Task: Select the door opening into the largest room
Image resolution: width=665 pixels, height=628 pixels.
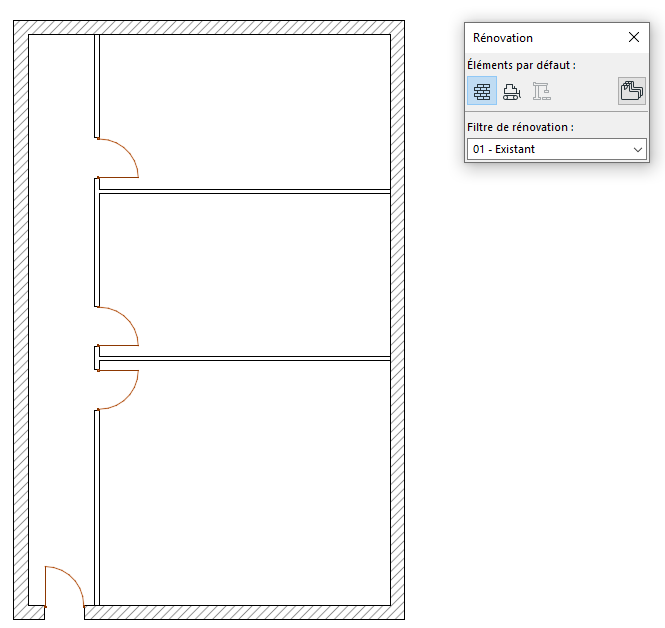Action: coord(118,389)
